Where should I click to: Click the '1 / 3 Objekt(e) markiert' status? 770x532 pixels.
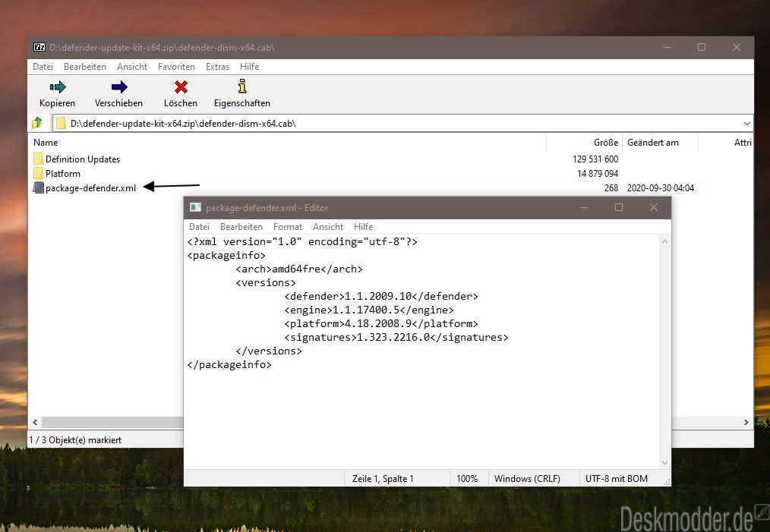click(76, 440)
